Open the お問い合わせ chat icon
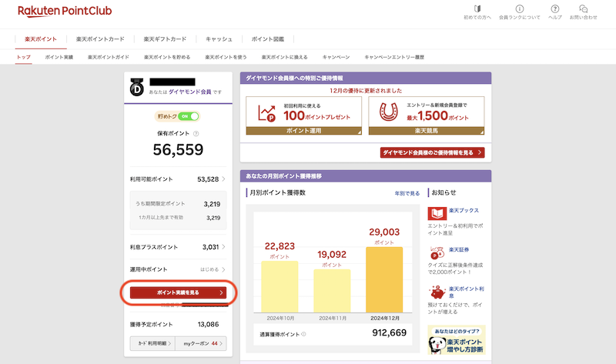The width and height of the screenshot is (616, 364). (x=584, y=8)
